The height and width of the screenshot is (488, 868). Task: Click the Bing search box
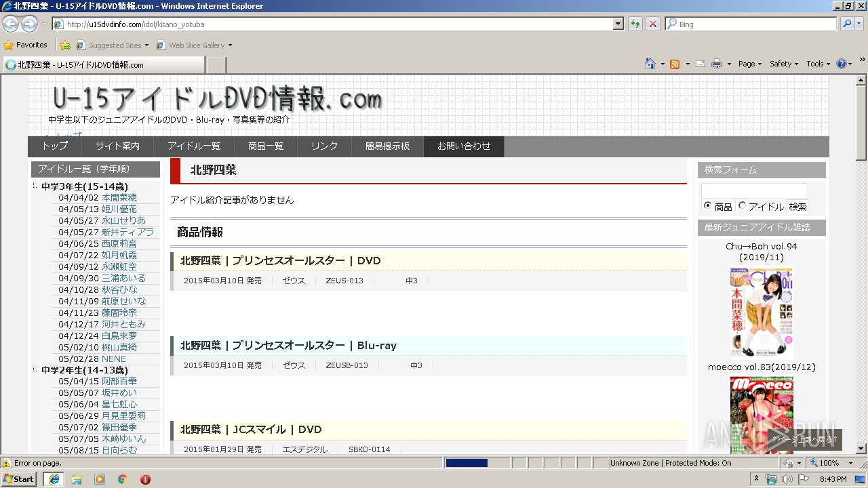(751, 24)
